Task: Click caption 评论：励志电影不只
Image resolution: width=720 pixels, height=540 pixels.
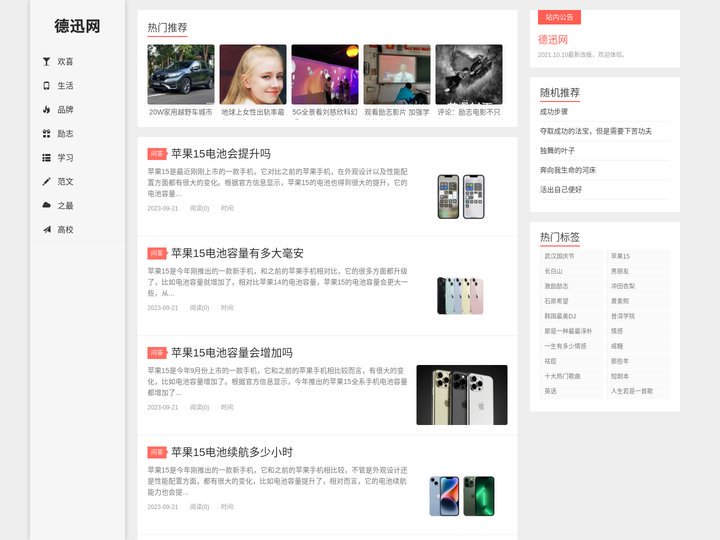Action: coord(469,112)
